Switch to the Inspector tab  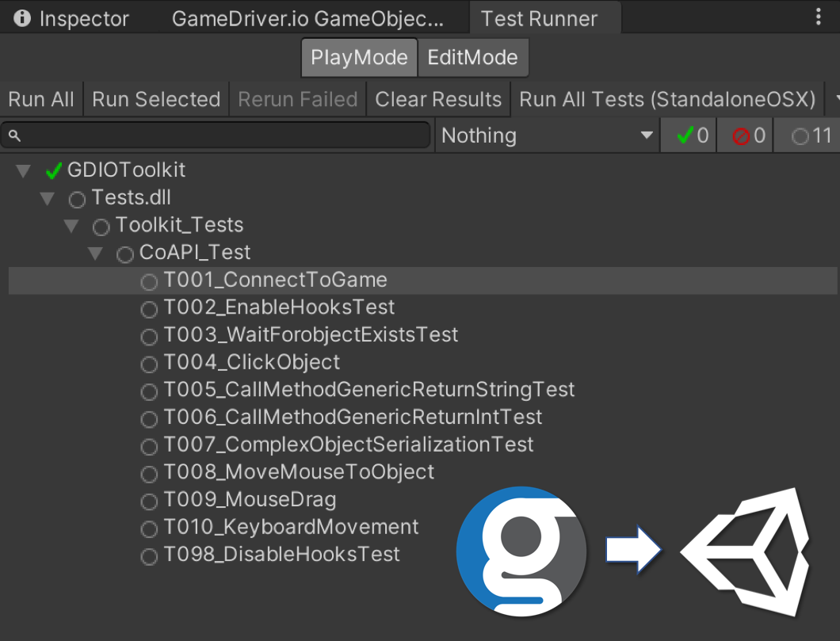[x=71, y=18]
